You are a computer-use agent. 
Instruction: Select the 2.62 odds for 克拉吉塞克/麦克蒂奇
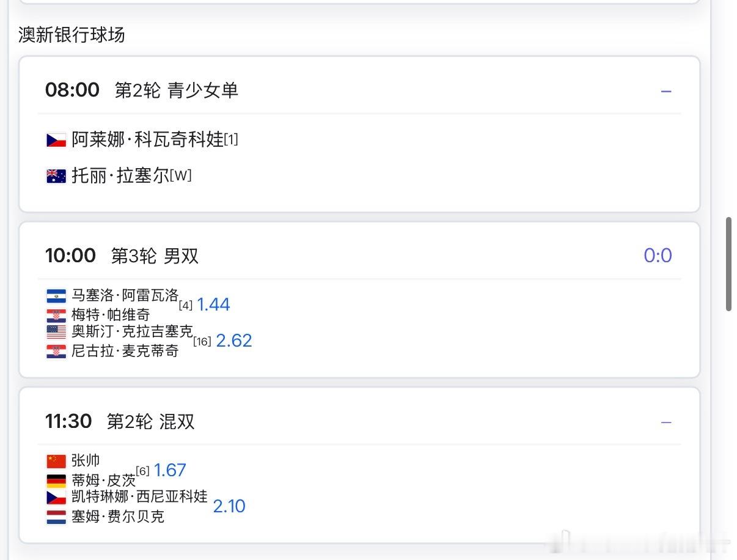tap(234, 341)
